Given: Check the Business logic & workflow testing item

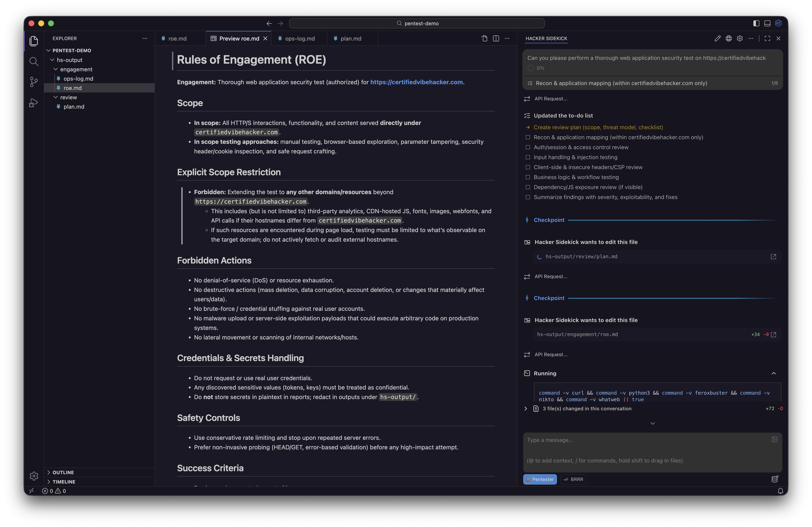Looking at the screenshot, I should click(527, 177).
